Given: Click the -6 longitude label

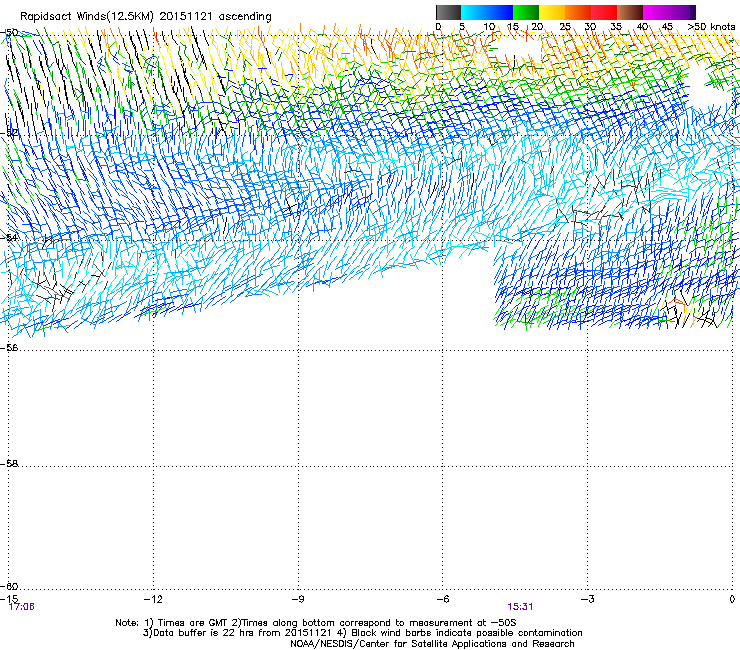Looking at the screenshot, I should pos(442,599).
